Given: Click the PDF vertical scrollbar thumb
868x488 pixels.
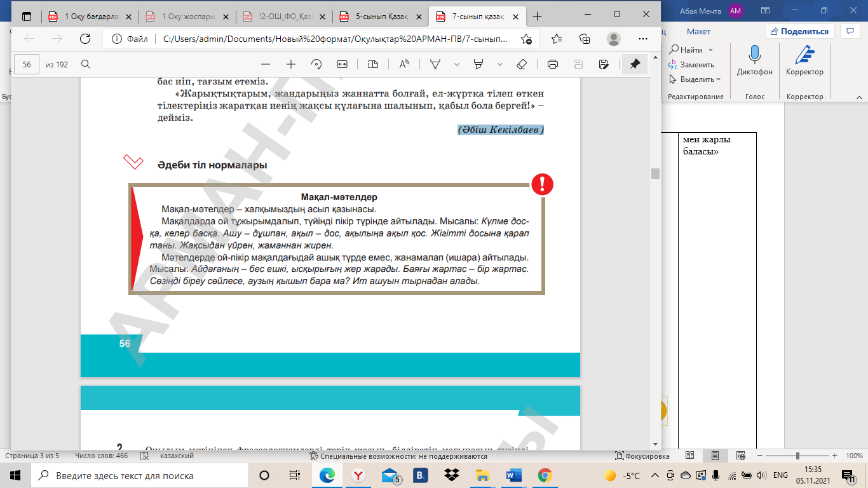Looking at the screenshot, I should (655, 173).
